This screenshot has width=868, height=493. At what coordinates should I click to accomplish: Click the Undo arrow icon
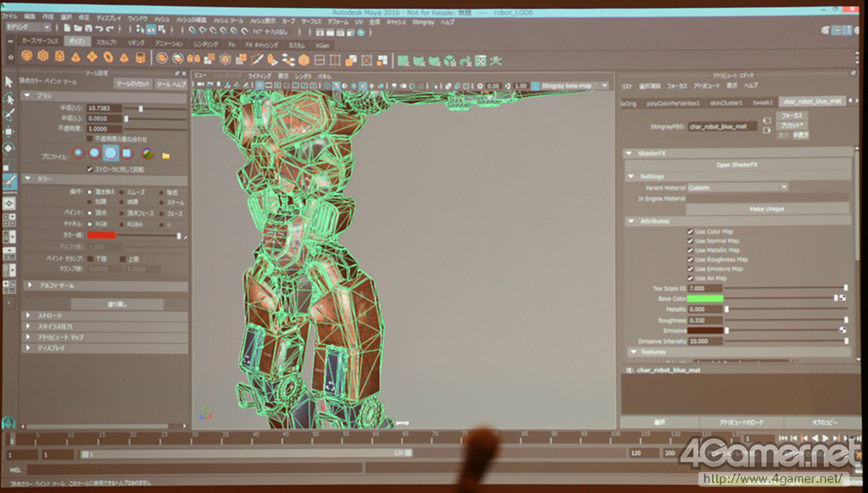click(x=99, y=28)
